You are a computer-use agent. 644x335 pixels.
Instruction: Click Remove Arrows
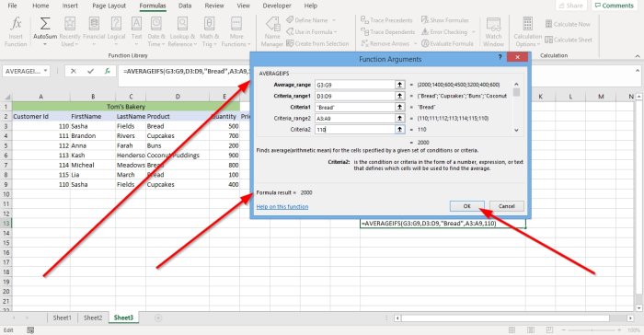tap(385, 43)
